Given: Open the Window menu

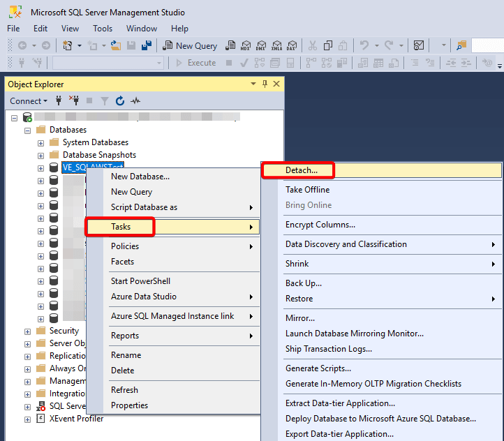Looking at the screenshot, I should [x=142, y=29].
